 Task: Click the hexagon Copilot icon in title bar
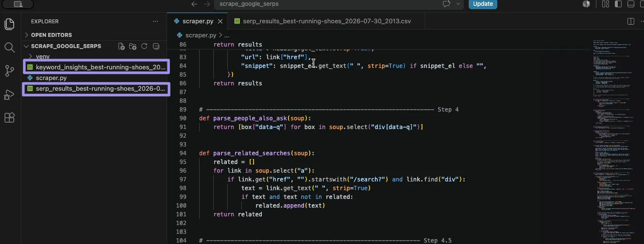click(x=586, y=4)
